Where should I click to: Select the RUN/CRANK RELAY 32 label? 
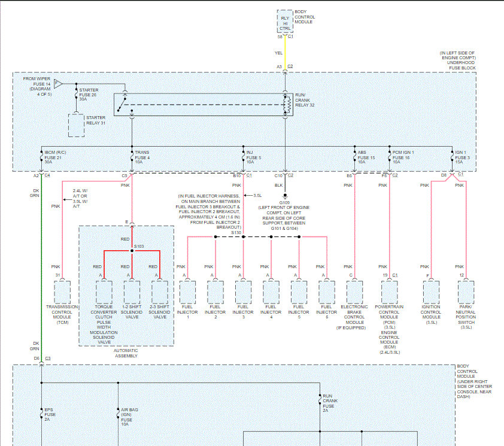(305, 100)
